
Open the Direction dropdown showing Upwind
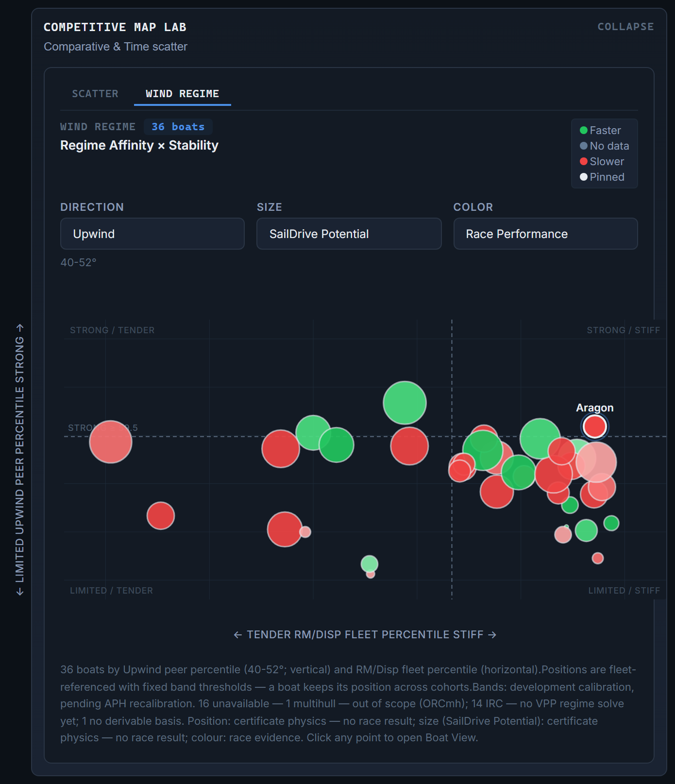click(x=152, y=234)
